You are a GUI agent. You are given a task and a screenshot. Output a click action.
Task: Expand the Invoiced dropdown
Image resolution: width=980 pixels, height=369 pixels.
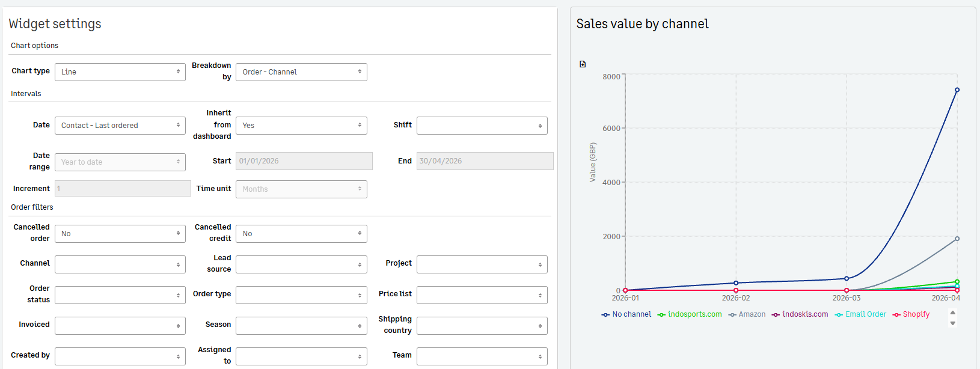click(x=120, y=326)
